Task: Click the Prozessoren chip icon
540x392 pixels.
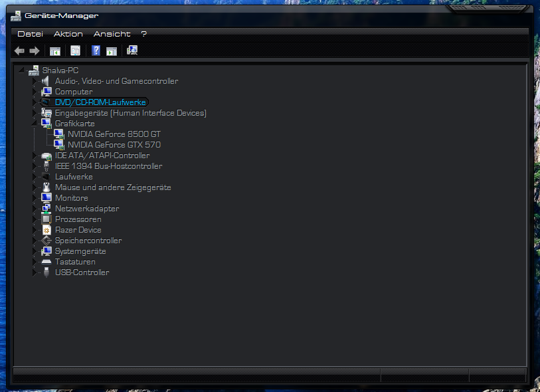Action: [x=46, y=219]
